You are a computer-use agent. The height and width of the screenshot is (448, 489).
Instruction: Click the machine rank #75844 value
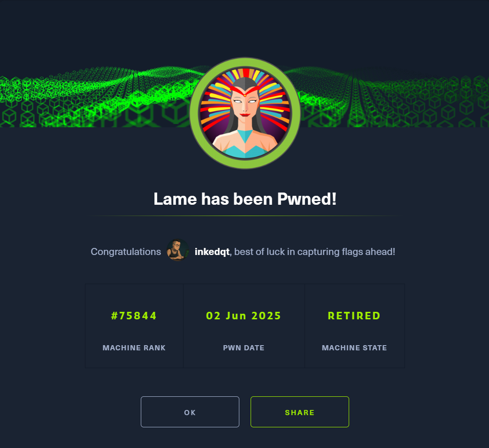click(x=134, y=316)
